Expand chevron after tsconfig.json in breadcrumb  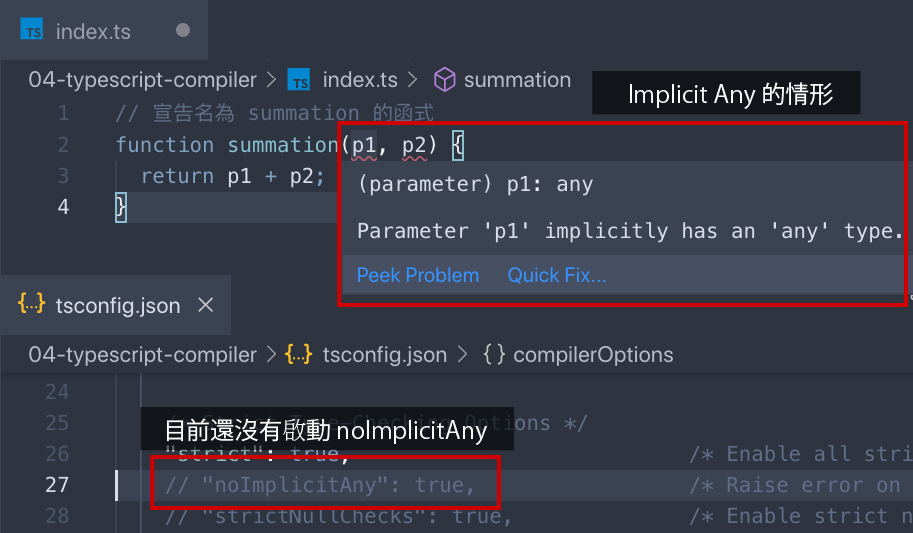coord(462,354)
